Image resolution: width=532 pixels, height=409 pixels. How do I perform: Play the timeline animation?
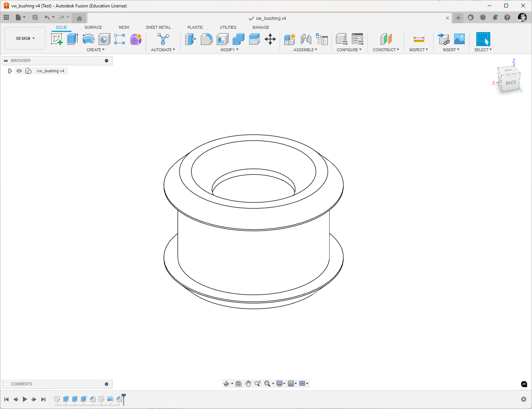tap(25, 399)
